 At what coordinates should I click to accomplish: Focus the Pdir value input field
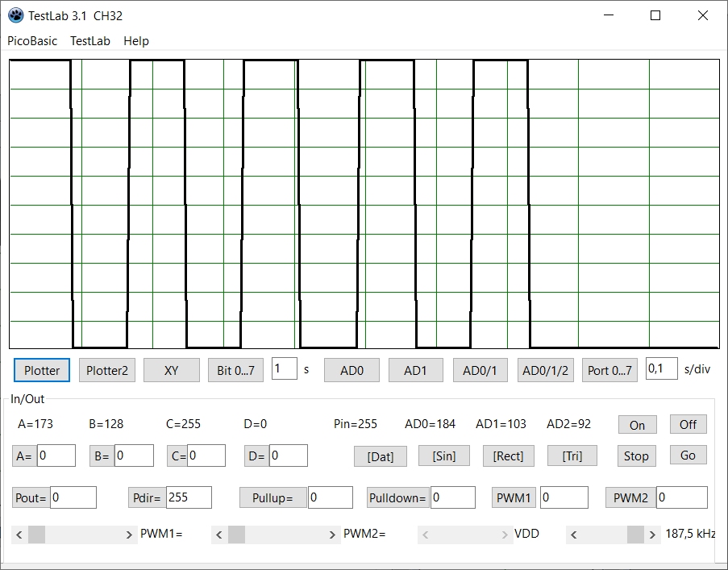[189, 497]
